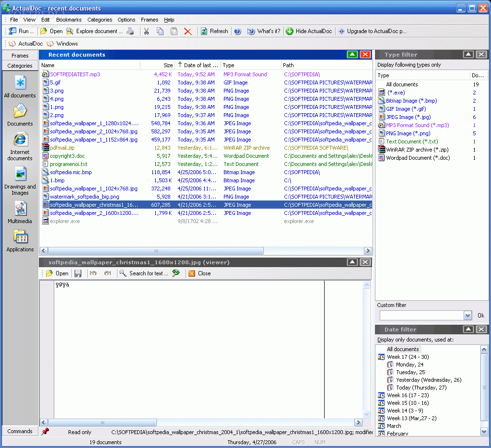Click the Close button in viewer toolbar
This screenshot has width=491, height=448.
click(x=200, y=273)
